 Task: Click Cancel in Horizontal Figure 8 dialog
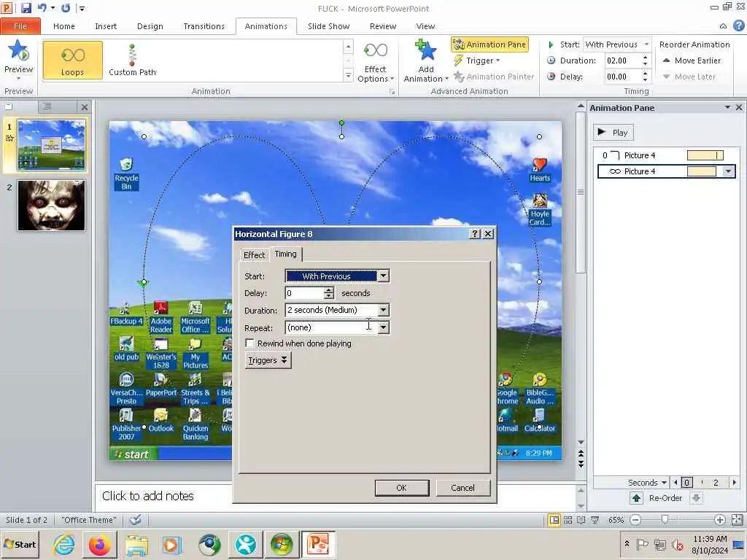(x=462, y=488)
